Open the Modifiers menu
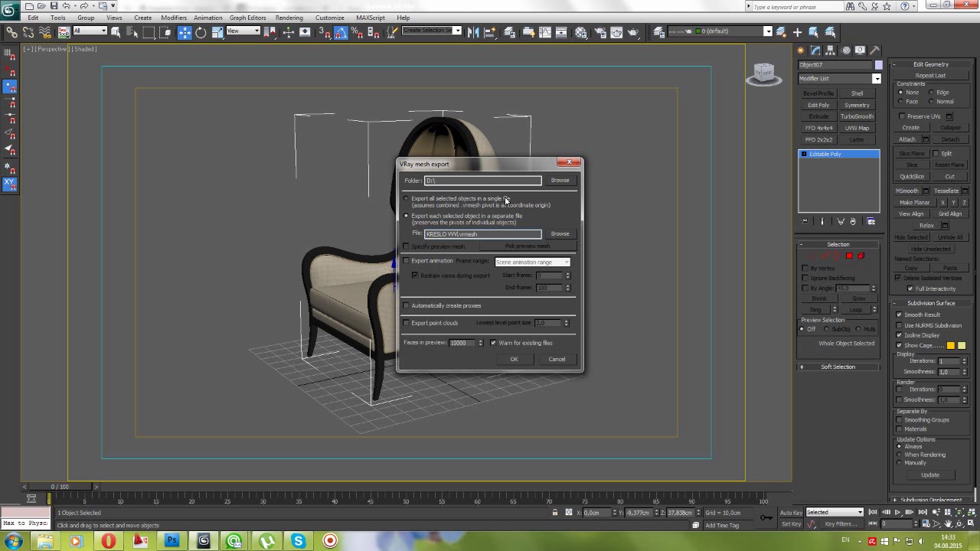Image resolution: width=980 pixels, height=551 pixels. click(x=174, y=18)
